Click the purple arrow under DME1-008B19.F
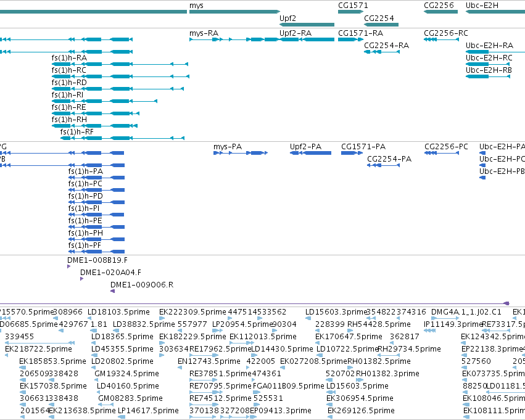 (68, 266)
